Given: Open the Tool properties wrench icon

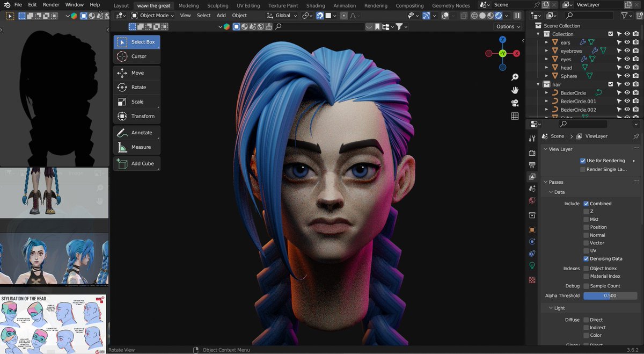Looking at the screenshot, I should tap(532, 139).
